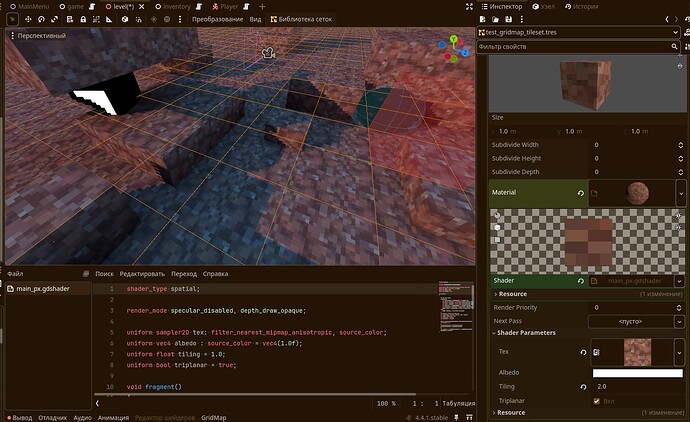This screenshot has height=422, width=690.
Task: Revert the Tiling property with reset icon
Action: [583, 387]
